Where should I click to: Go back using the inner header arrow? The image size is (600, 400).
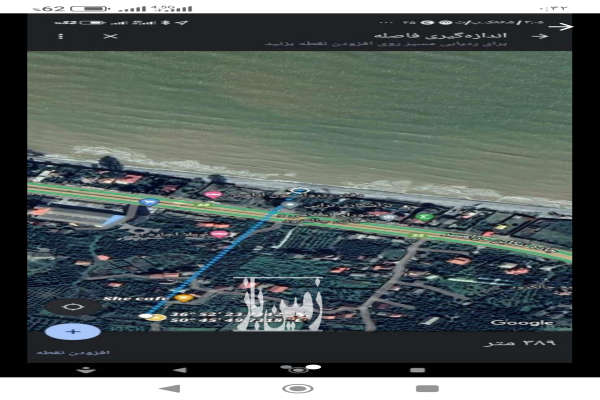540,36
